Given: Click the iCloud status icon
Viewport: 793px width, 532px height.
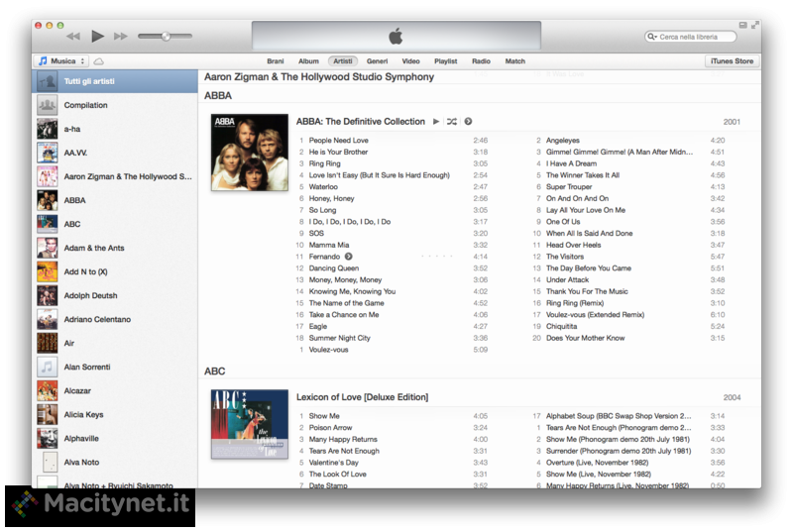Looking at the screenshot, I should click(x=99, y=61).
